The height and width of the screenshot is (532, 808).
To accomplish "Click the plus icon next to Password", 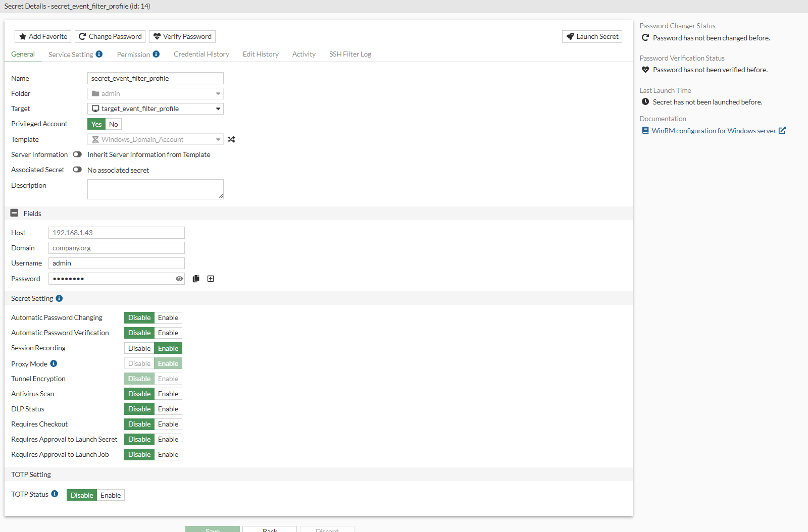I will [211, 278].
